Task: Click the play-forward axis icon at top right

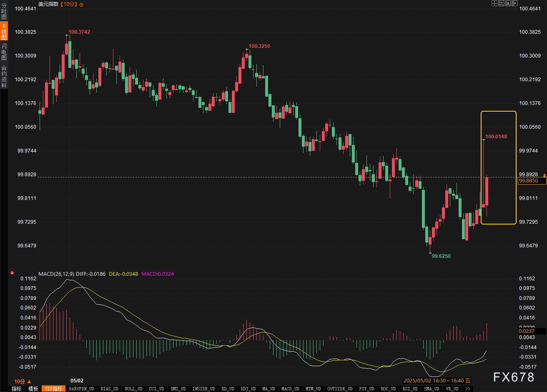Action: click(507, 4)
